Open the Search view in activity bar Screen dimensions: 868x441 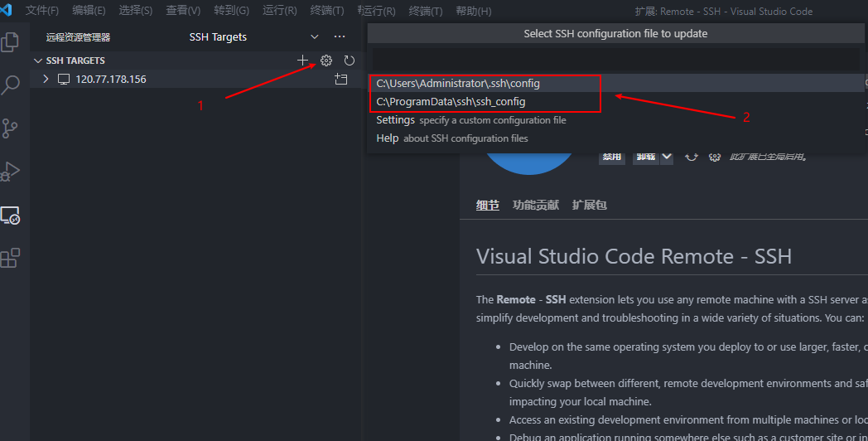pyautogui.click(x=10, y=85)
